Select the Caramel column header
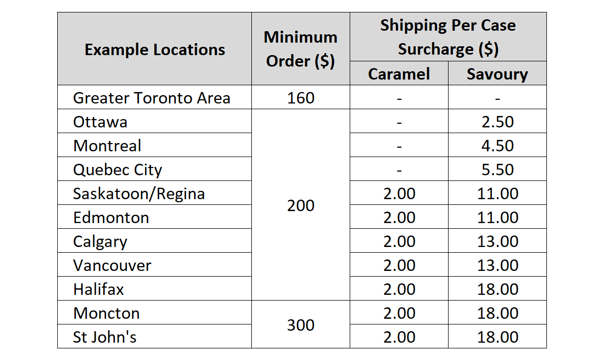Screen dimensions: 613x364 tap(399, 74)
